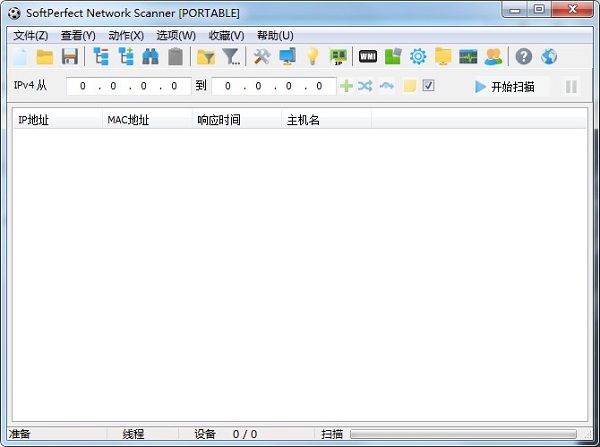Click the save floppy disk icon
This screenshot has width=600, height=447.
(69, 57)
